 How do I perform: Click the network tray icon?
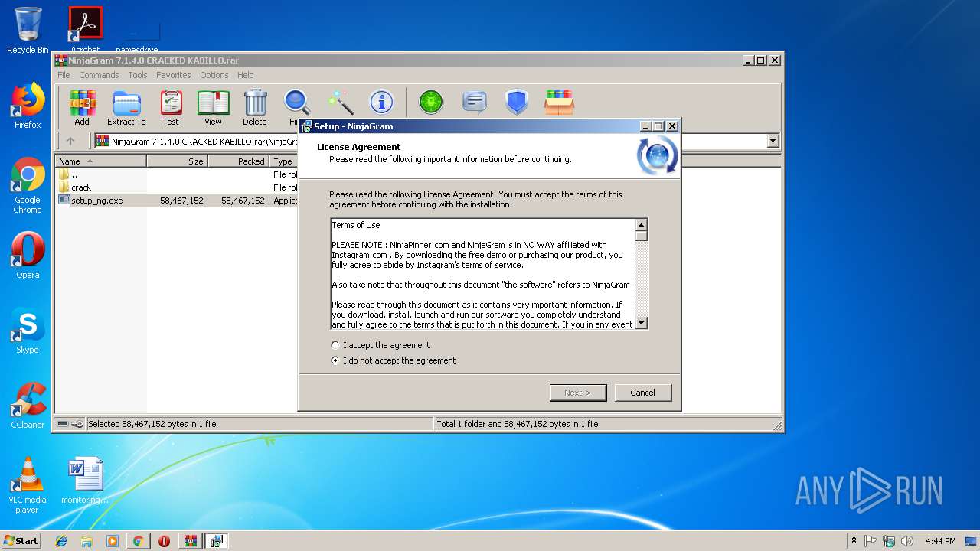click(889, 541)
